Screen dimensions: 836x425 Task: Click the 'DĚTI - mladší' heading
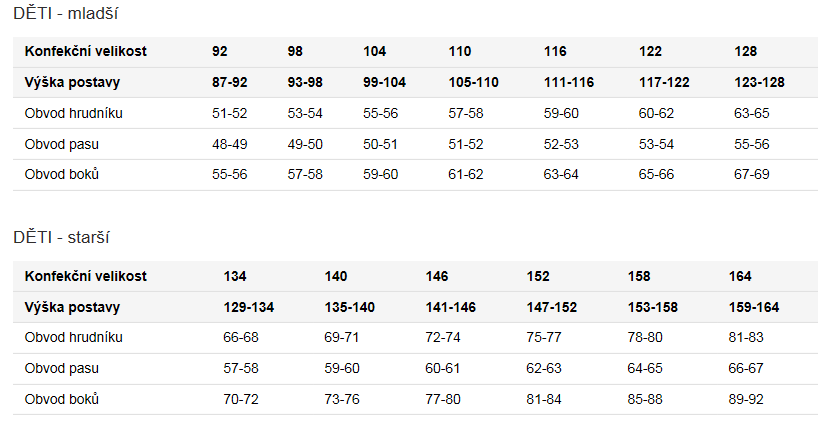point(66,13)
